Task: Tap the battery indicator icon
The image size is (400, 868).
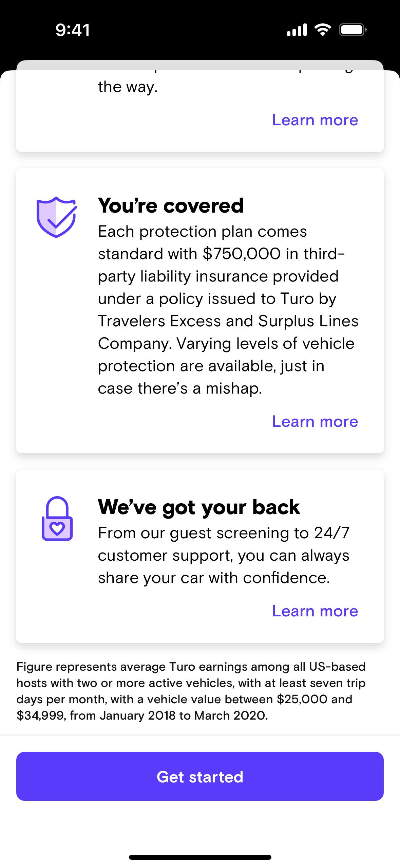Action: pos(353,30)
